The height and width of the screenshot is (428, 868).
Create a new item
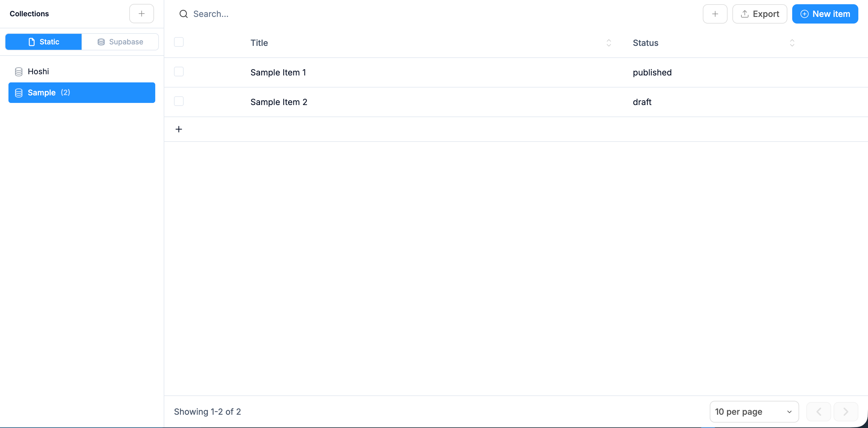tap(825, 14)
